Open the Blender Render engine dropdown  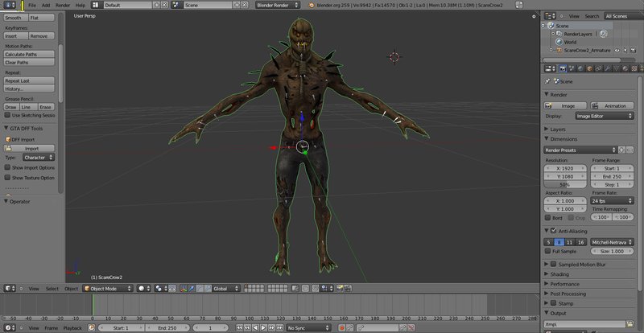point(278,5)
